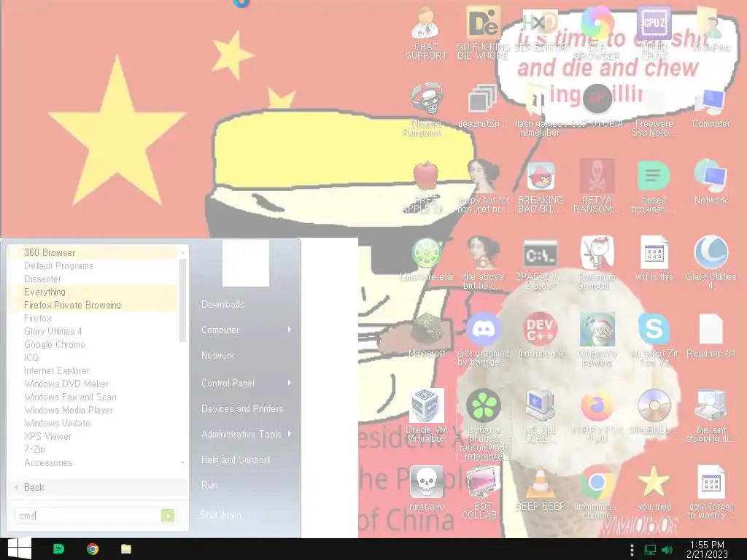Open the FREE APPLE desktop icon

coord(426,187)
